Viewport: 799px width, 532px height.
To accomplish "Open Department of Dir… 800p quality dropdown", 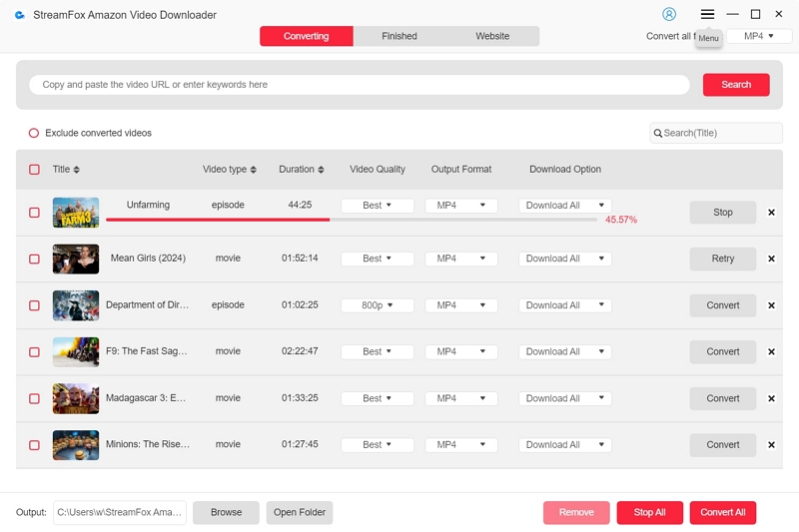I will (378, 305).
